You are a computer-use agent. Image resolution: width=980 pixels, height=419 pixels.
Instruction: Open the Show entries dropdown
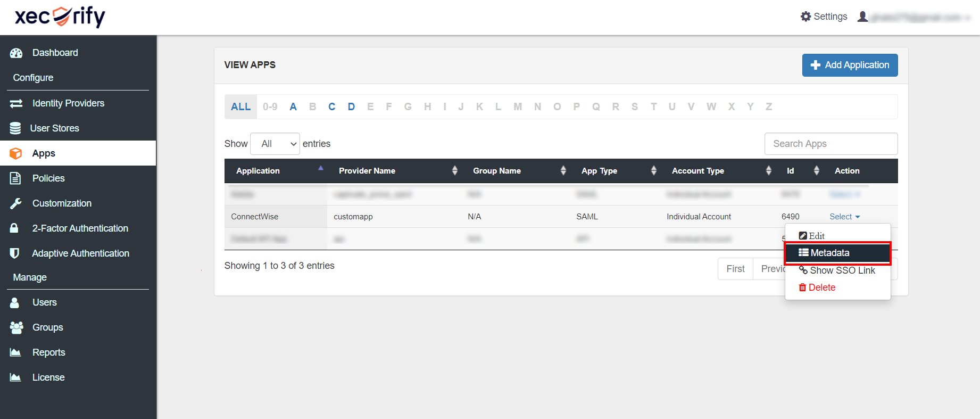coord(275,144)
